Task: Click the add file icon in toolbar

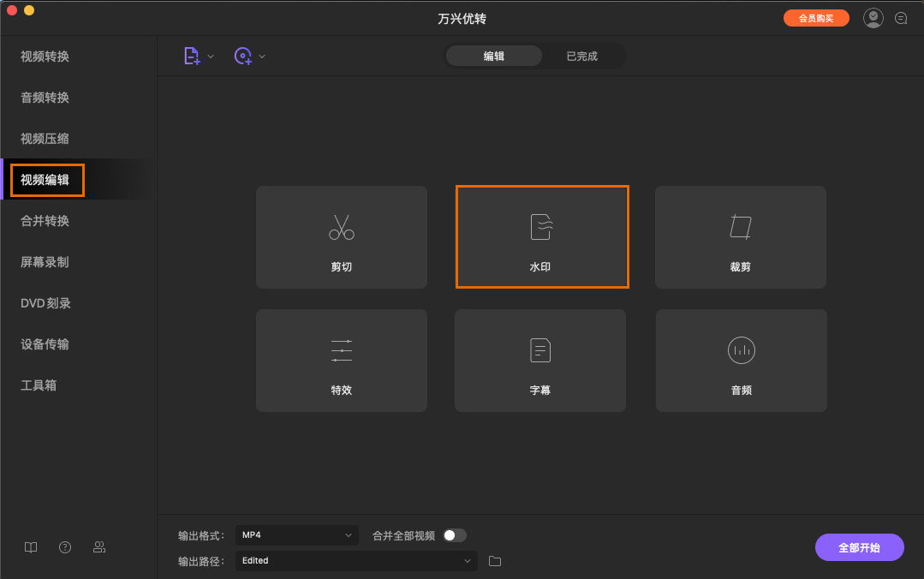Action: click(x=192, y=55)
